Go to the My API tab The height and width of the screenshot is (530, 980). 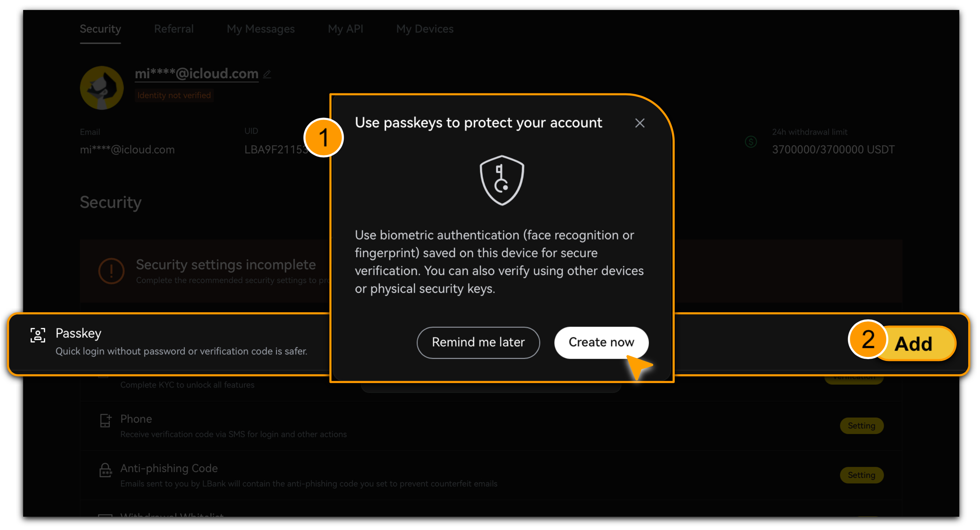(345, 29)
